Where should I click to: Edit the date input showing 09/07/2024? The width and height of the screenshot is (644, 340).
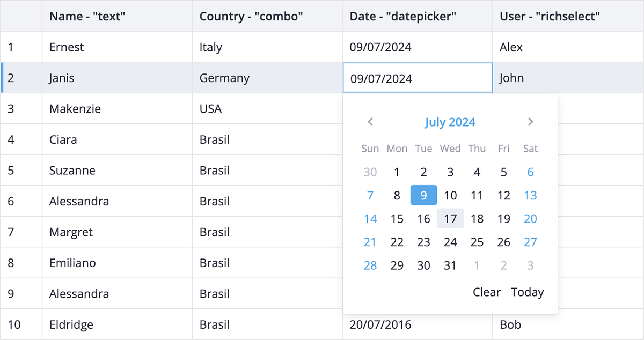point(418,78)
